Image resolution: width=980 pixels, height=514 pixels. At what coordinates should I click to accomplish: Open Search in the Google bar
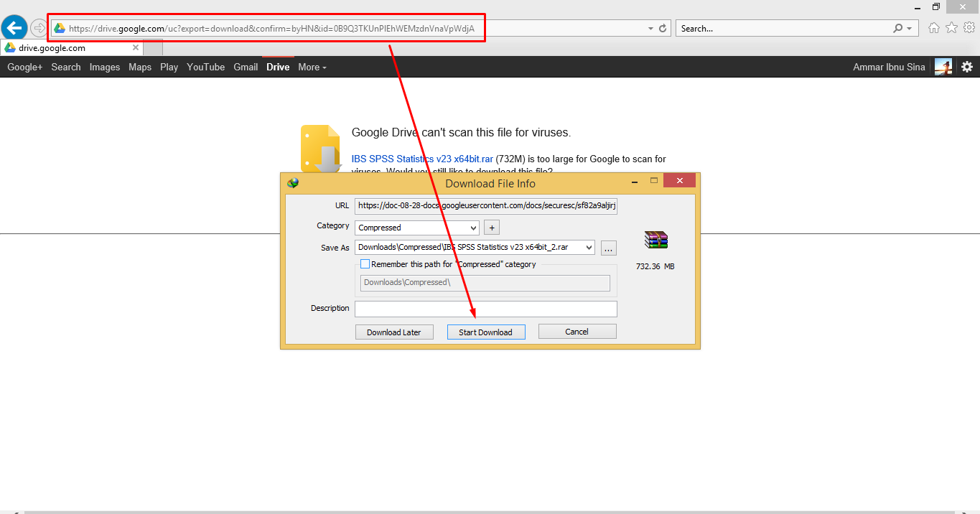[66, 67]
